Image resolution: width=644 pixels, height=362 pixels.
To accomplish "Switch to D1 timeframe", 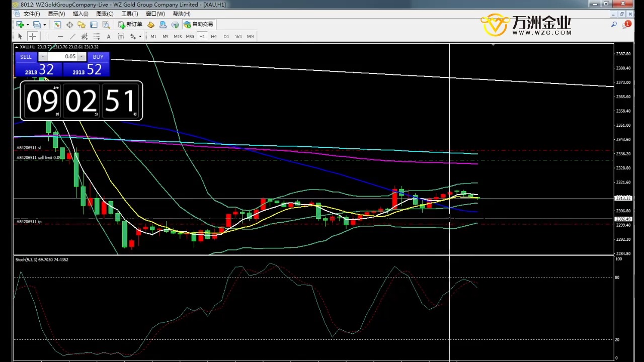I will [x=226, y=36].
